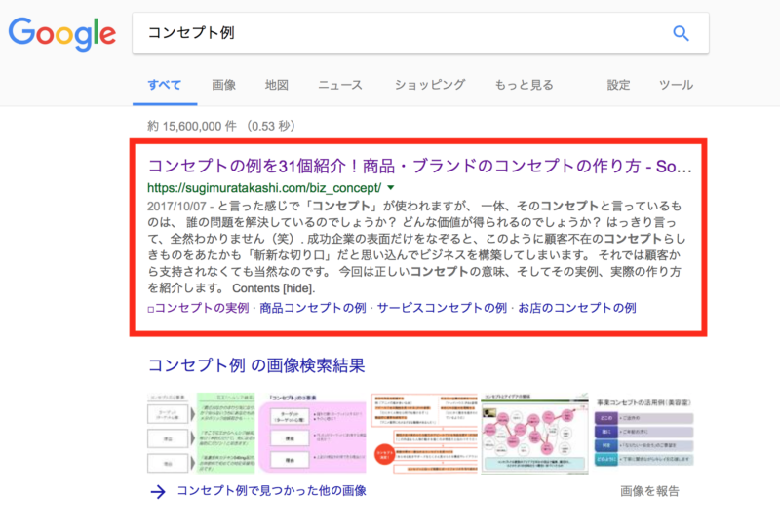Open the ニュース tab
The width and height of the screenshot is (780, 532).
(340, 85)
